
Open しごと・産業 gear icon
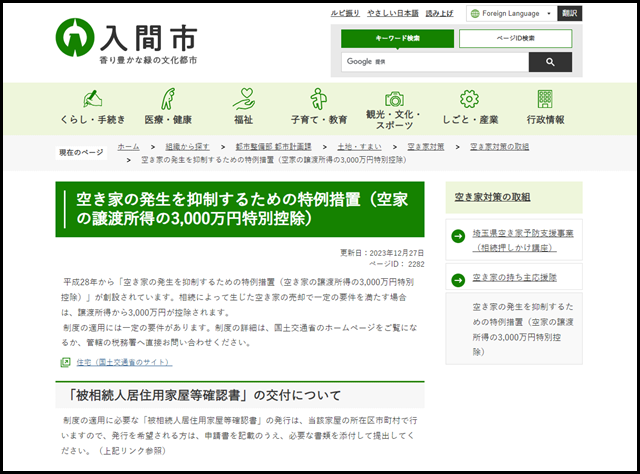pos(469,99)
